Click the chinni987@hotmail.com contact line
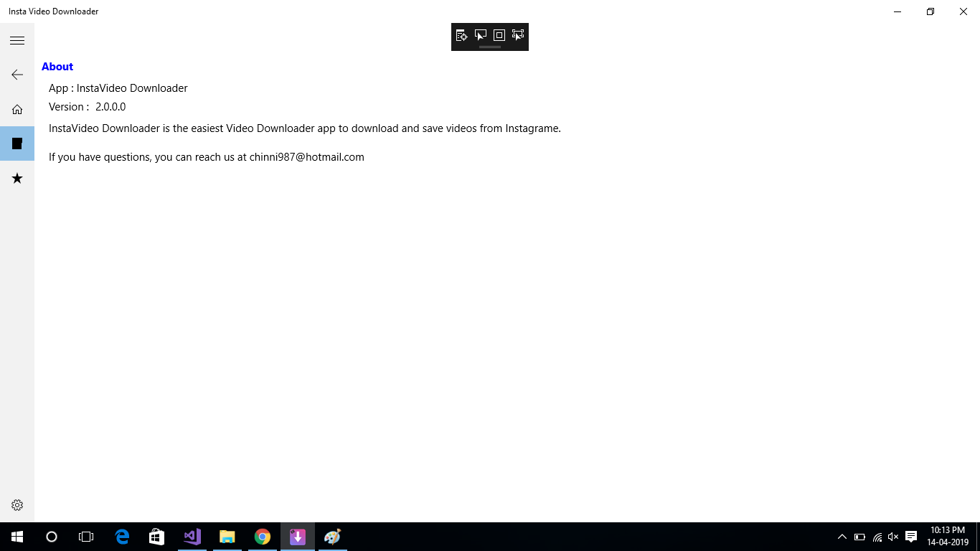 [207, 157]
